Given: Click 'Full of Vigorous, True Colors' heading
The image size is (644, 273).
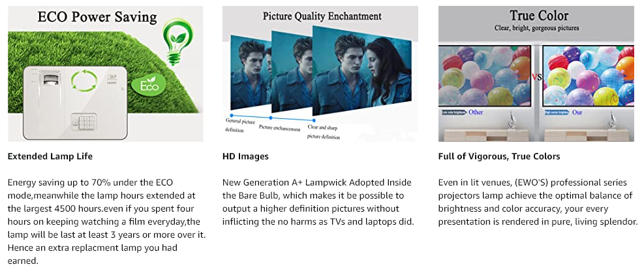Looking at the screenshot, I should 499,156.
